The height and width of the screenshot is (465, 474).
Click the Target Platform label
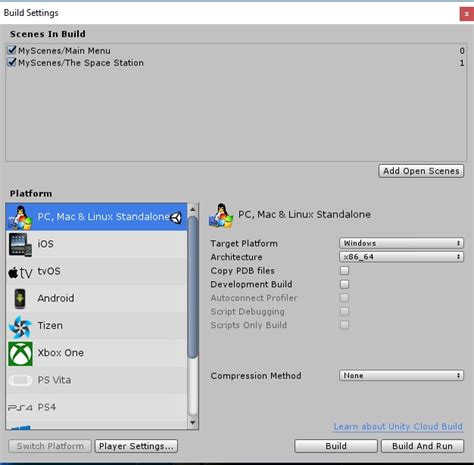(x=244, y=243)
